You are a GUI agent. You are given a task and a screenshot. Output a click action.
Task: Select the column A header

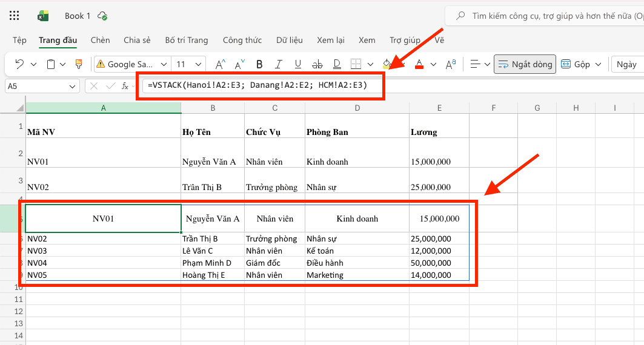(x=104, y=108)
